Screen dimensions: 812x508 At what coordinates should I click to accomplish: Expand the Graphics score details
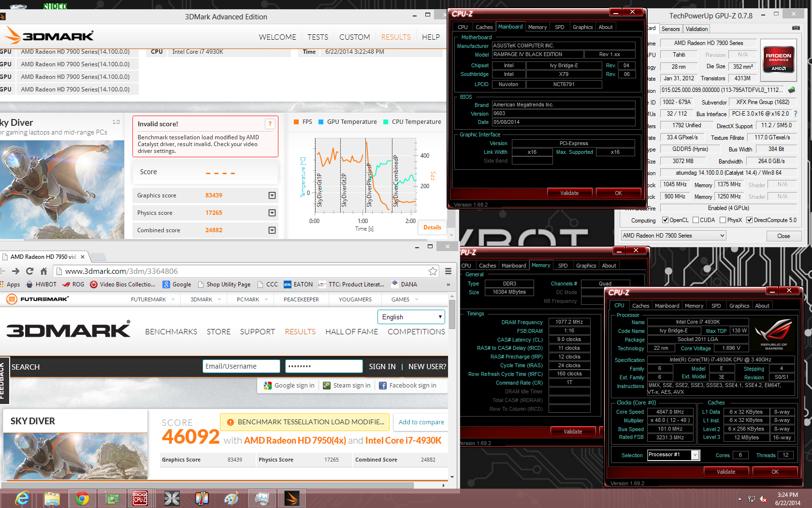[272, 195]
